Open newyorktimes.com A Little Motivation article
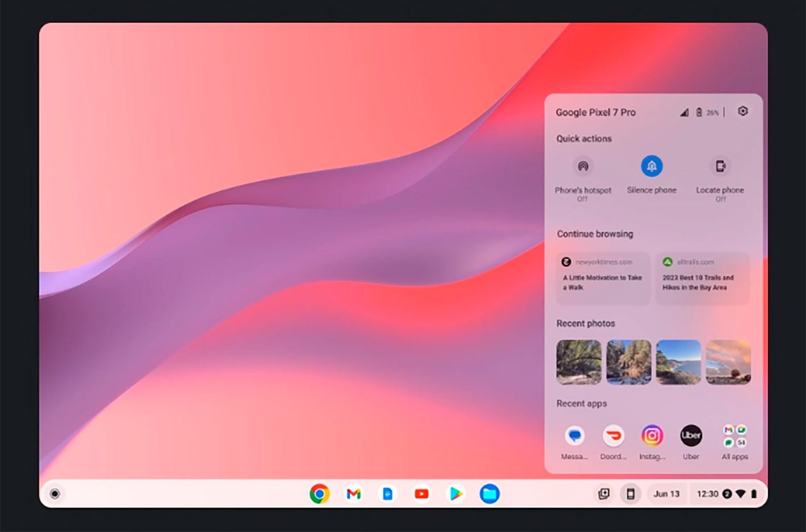806x532 pixels. (603, 279)
